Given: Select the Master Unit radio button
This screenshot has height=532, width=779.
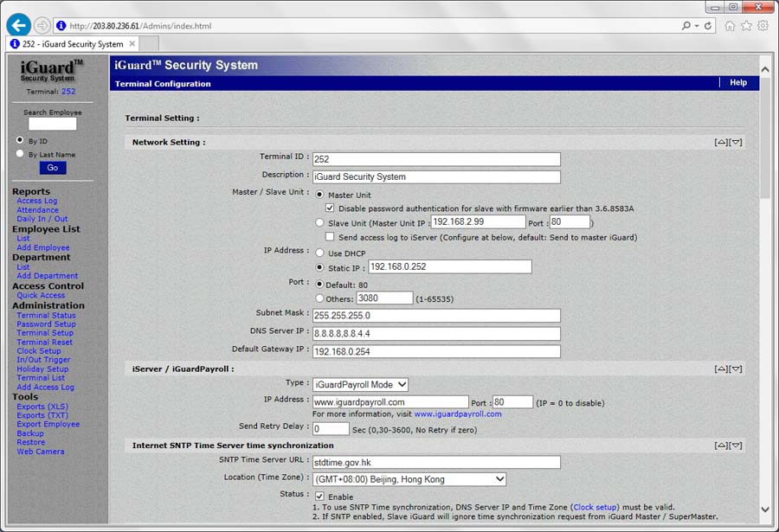Looking at the screenshot, I should coord(320,195).
